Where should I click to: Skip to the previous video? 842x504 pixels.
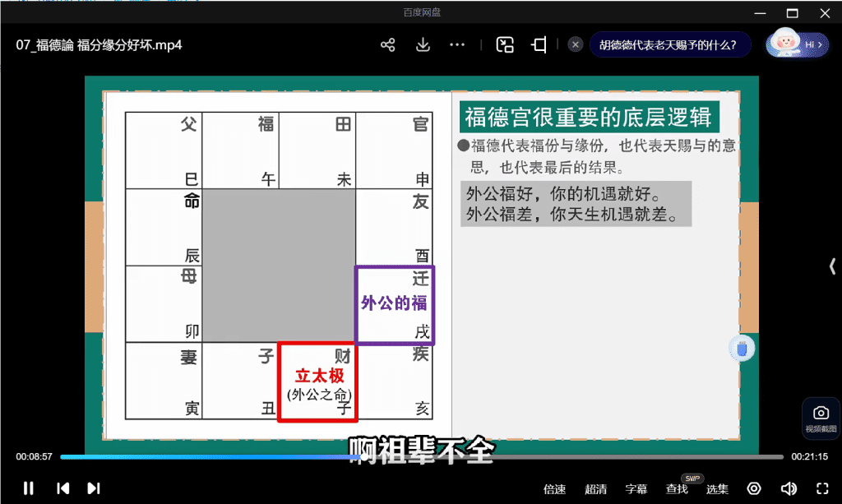click(x=63, y=488)
